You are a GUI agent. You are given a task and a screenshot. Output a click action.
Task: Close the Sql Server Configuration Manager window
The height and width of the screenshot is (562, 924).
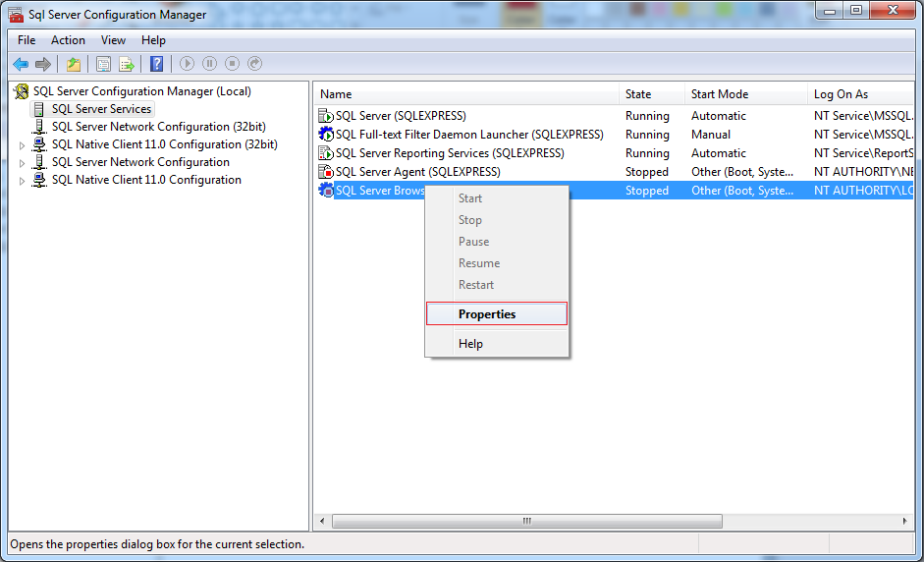point(893,11)
